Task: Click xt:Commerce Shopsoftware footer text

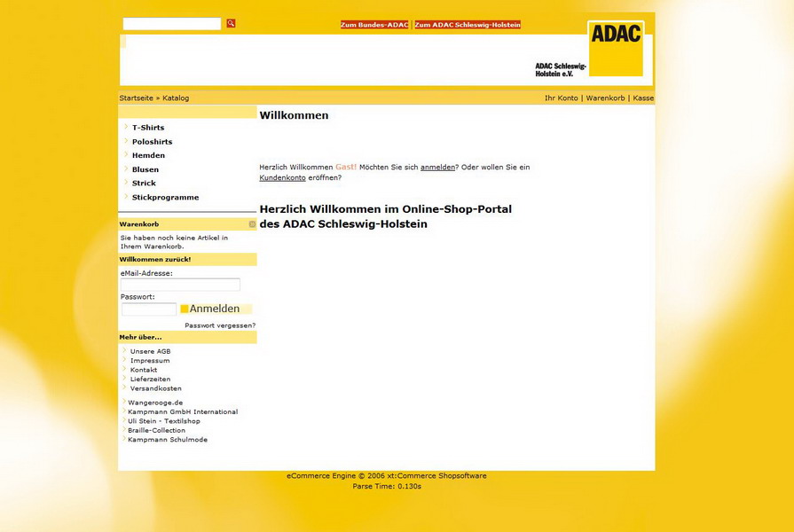Action: click(x=437, y=476)
